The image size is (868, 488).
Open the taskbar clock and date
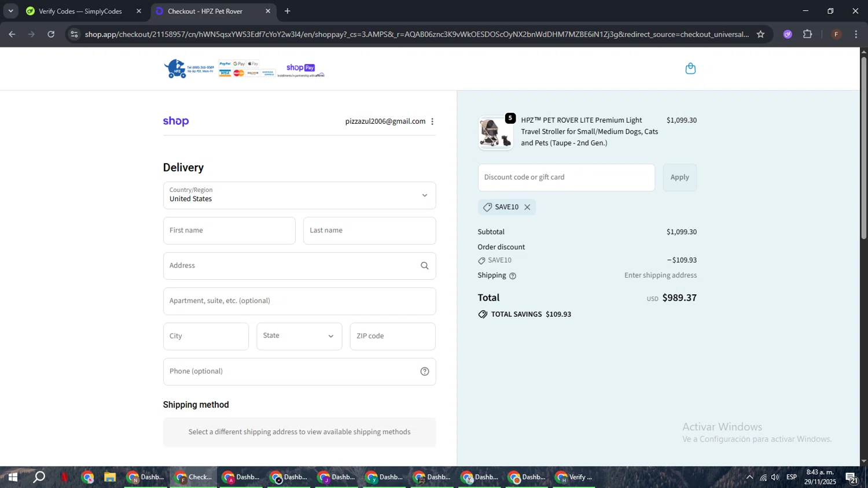coord(820,478)
